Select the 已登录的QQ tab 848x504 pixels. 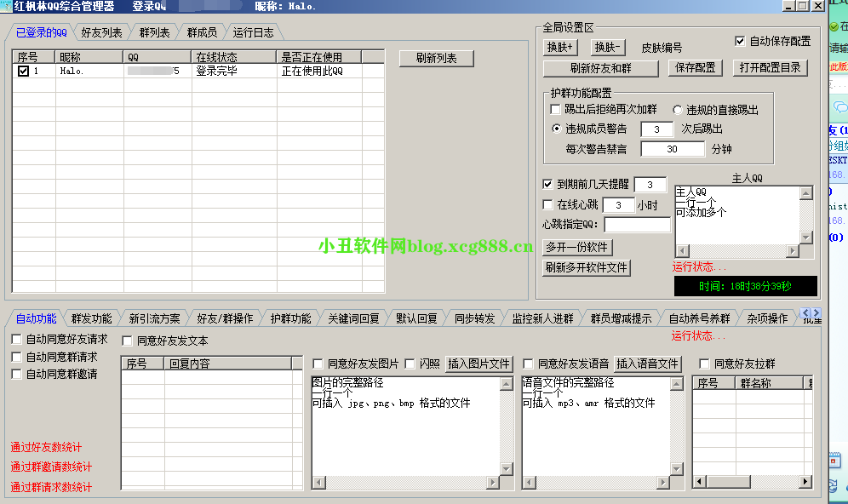(41, 32)
